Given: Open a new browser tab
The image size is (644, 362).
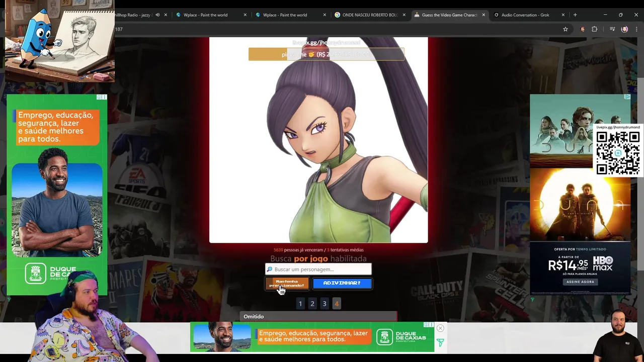Looking at the screenshot, I should point(575,15).
